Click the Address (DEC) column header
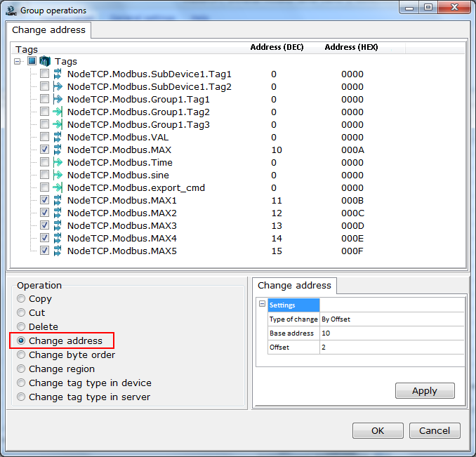The image size is (476, 457). 277,47
